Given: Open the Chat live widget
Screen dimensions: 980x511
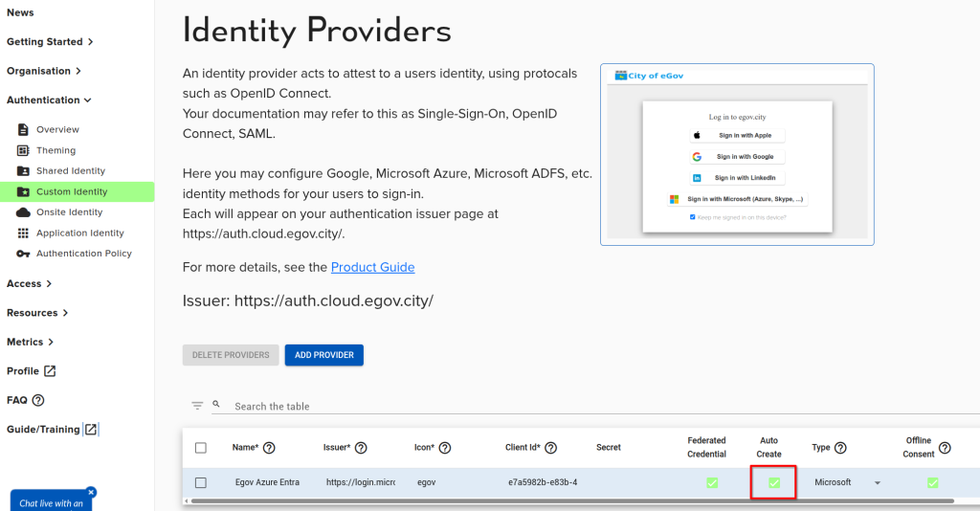Looking at the screenshot, I should point(51,502).
